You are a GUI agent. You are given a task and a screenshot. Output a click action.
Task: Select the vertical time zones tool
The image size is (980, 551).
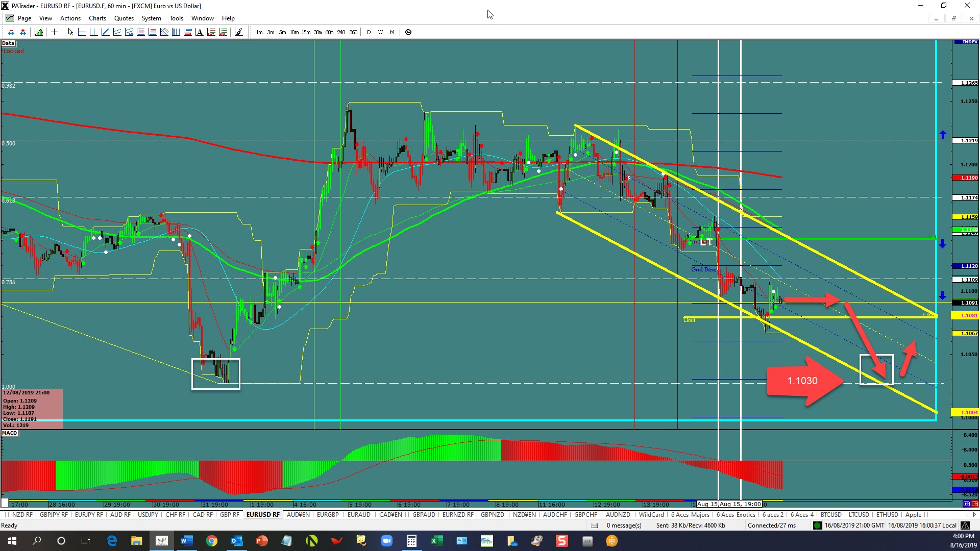(x=176, y=32)
